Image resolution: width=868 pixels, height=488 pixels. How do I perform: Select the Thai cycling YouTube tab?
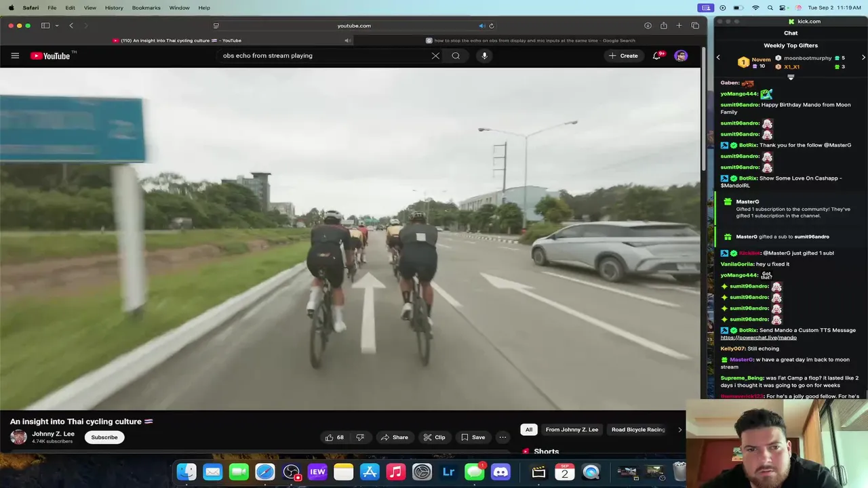pos(178,40)
